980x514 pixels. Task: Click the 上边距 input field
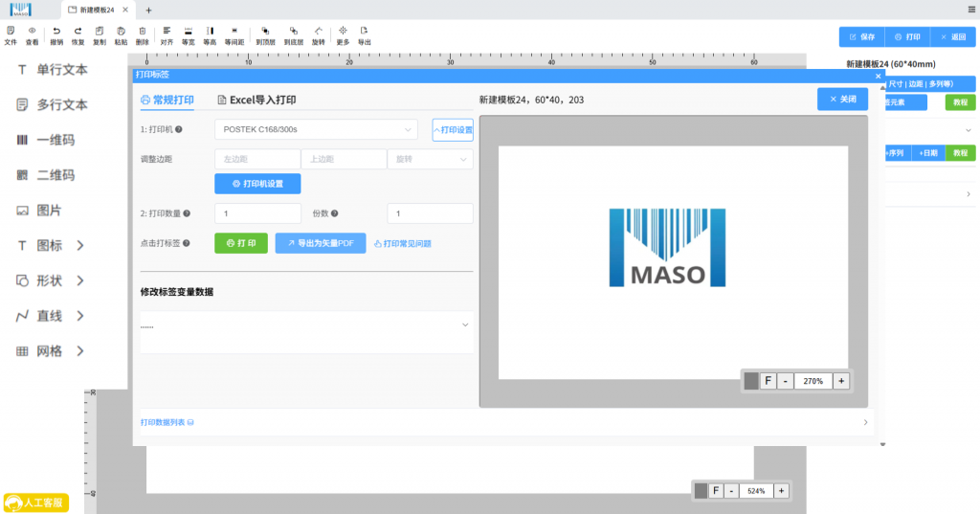coord(344,159)
